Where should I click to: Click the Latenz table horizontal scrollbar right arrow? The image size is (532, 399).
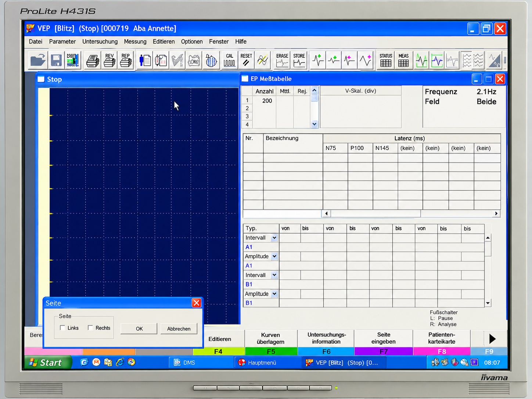496,213
